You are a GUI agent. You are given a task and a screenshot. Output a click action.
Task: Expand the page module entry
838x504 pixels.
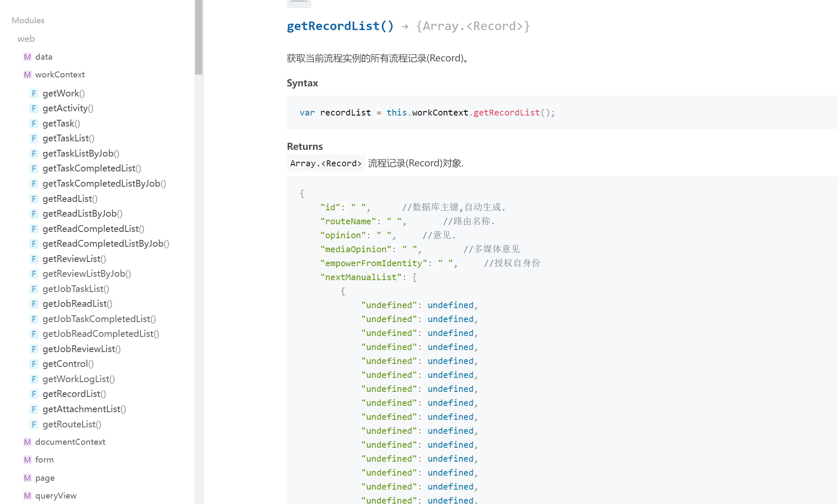45,478
